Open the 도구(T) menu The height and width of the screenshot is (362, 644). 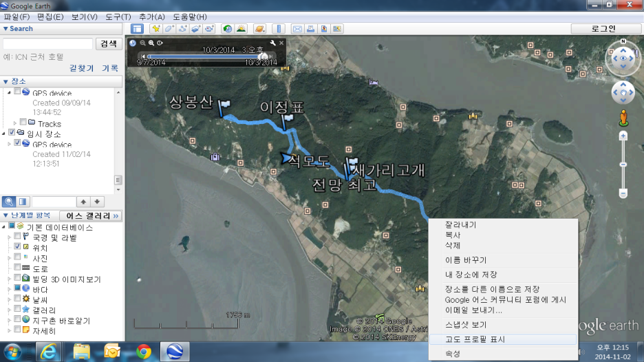click(118, 17)
